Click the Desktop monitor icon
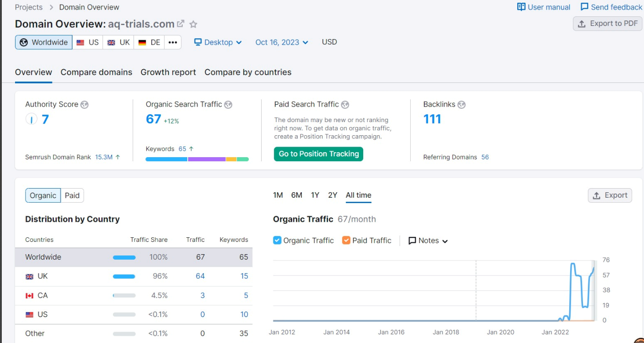The image size is (644, 343). point(198,42)
